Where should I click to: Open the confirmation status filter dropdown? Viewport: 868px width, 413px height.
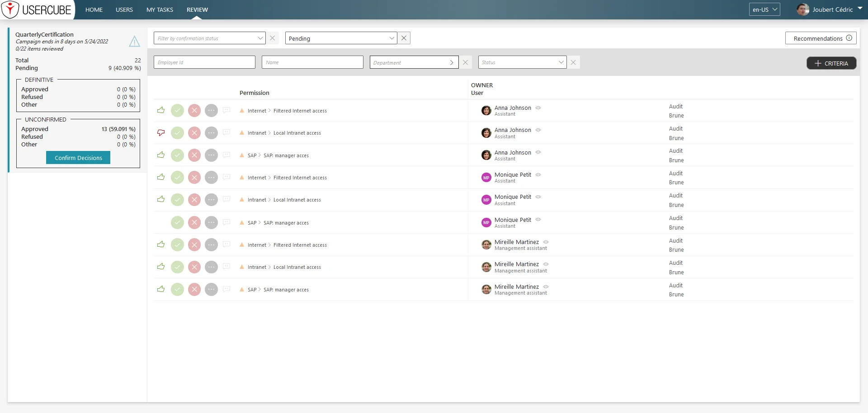coord(210,38)
